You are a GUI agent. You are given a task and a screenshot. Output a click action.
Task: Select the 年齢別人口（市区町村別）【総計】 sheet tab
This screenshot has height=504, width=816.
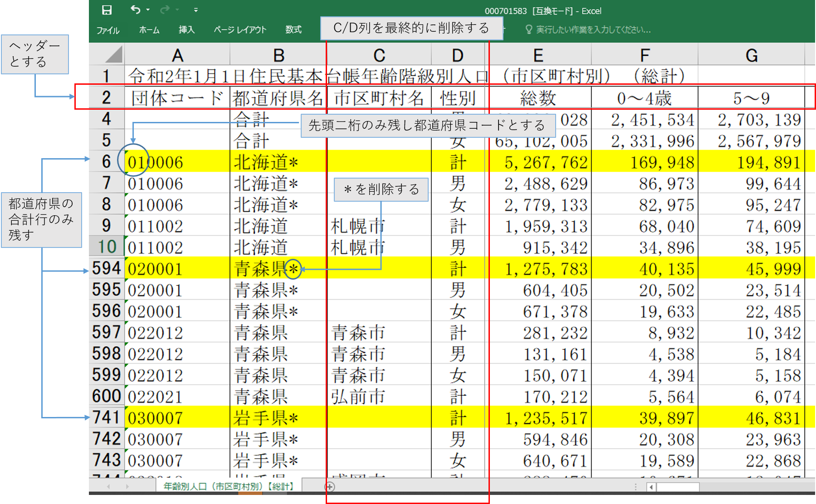tap(229, 486)
